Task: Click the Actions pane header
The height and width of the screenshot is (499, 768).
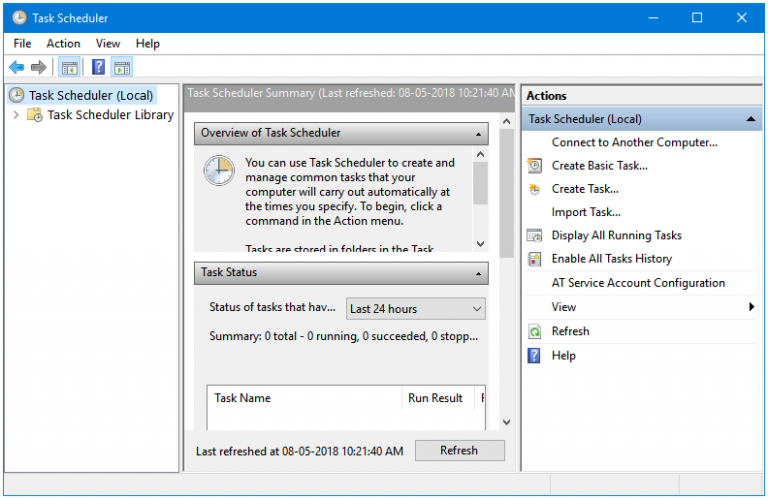Action: [642, 96]
